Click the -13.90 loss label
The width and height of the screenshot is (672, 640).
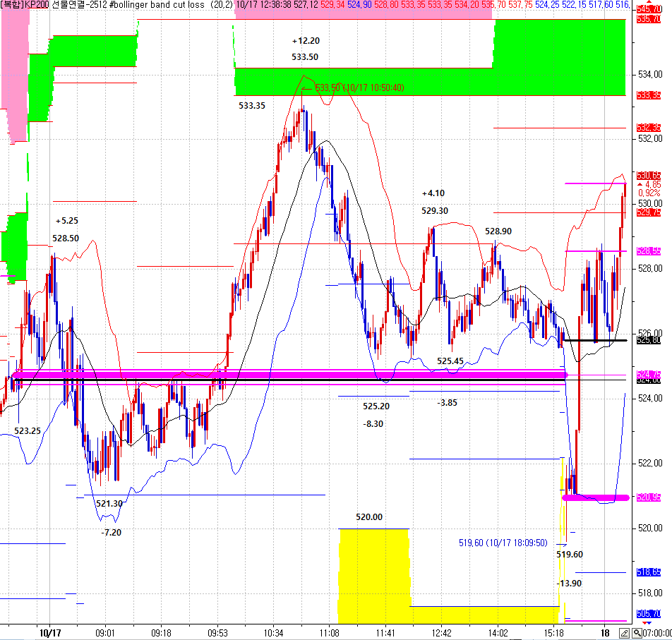click(569, 584)
